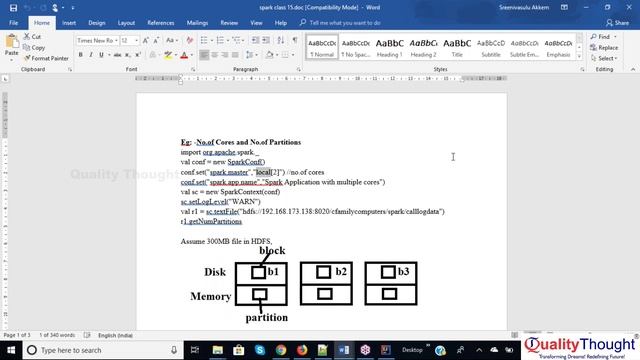The width and height of the screenshot is (640, 360).
Task: Switch to the Review tab
Action: pos(229,23)
